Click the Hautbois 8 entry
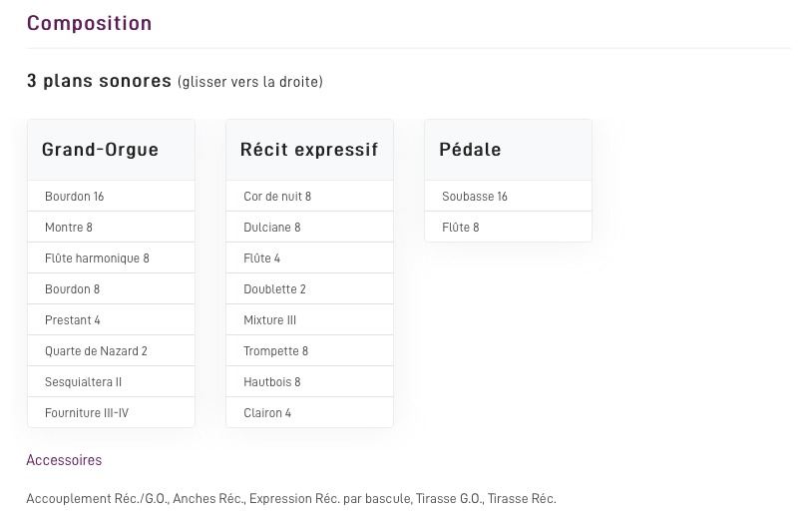The width and height of the screenshot is (812, 523). tap(272, 382)
